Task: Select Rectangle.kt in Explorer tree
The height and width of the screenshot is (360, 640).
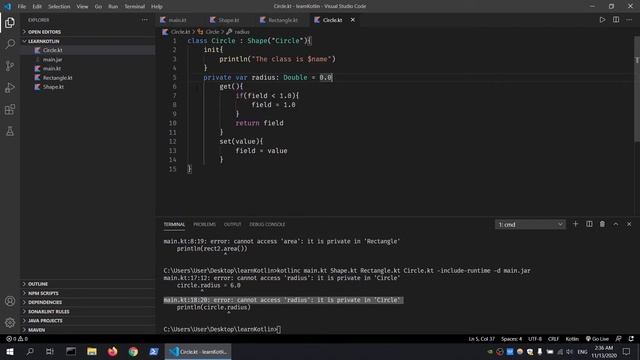Action: [x=88, y=78]
